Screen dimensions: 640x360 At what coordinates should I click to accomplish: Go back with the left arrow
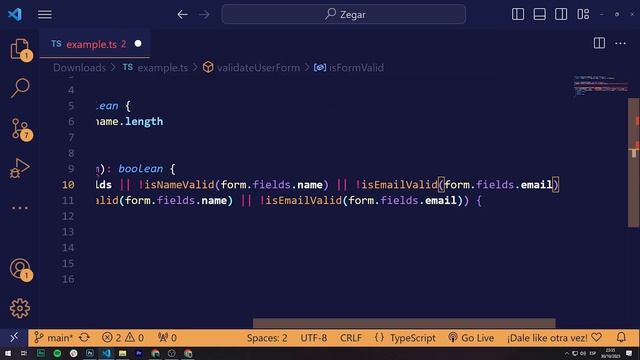click(182, 15)
